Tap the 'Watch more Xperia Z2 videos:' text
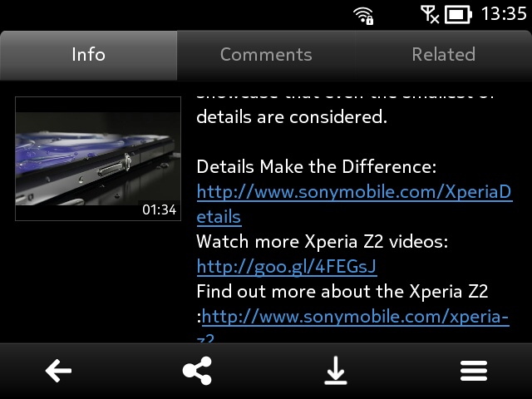Screen dimensions: 532x399 pos(323,242)
